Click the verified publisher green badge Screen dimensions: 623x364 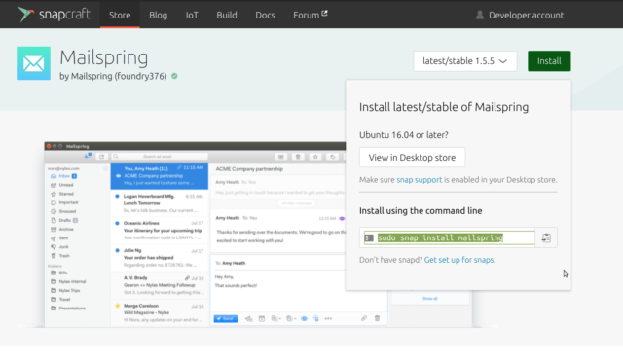pos(174,76)
